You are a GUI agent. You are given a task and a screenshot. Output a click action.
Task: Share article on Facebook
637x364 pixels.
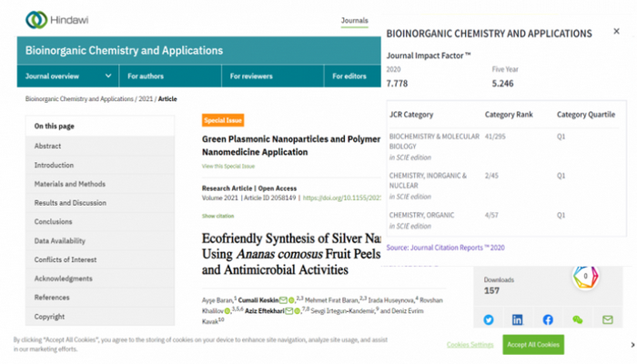tap(548, 320)
